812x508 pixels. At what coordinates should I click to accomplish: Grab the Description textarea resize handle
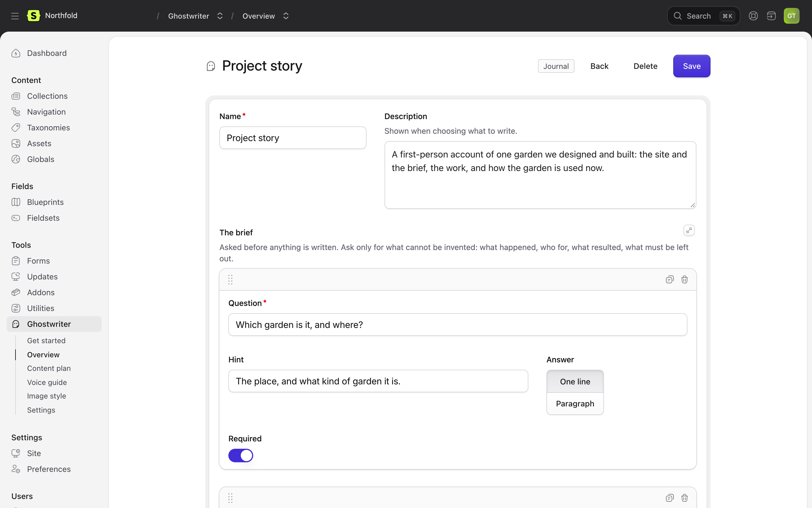tap(692, 205)
